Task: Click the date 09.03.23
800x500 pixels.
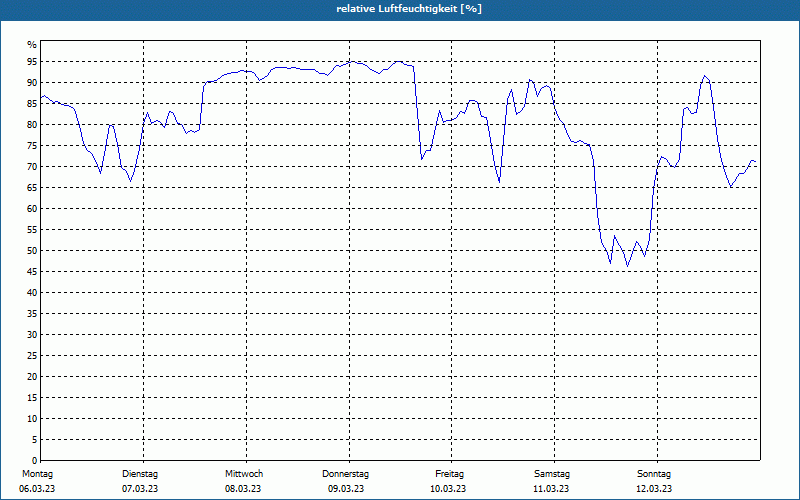Action: point(346,489)
